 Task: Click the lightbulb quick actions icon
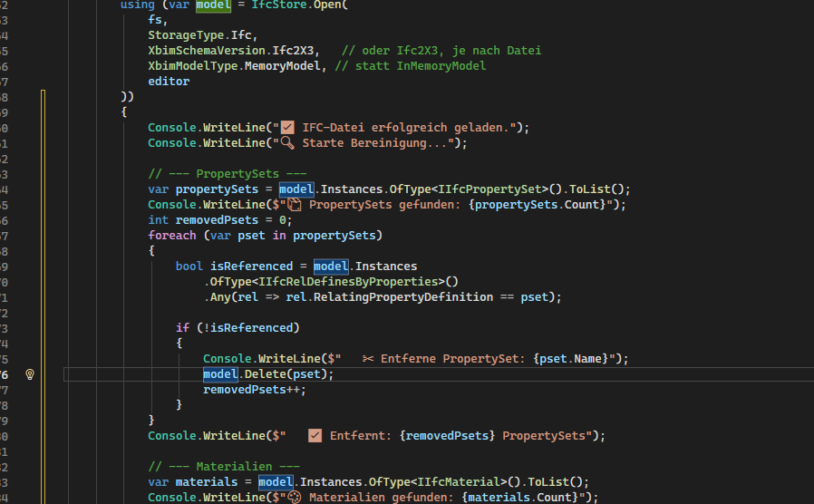[29, 374]
